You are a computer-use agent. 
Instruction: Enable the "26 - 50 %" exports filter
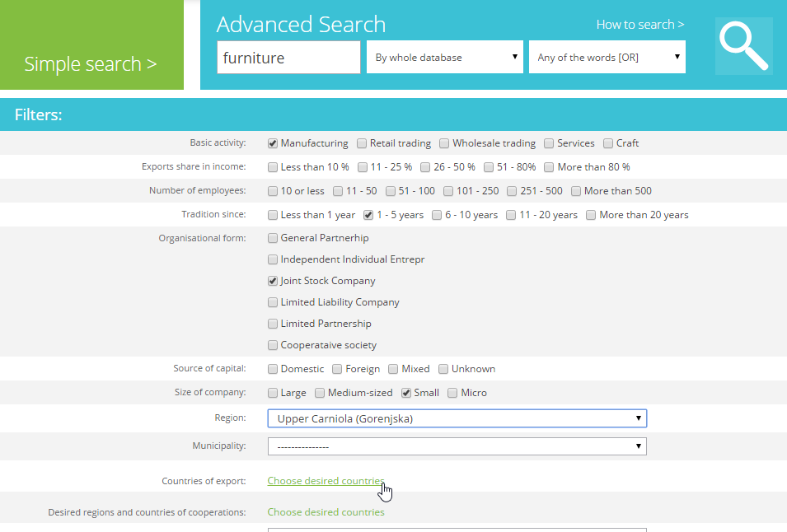point(424,166)
